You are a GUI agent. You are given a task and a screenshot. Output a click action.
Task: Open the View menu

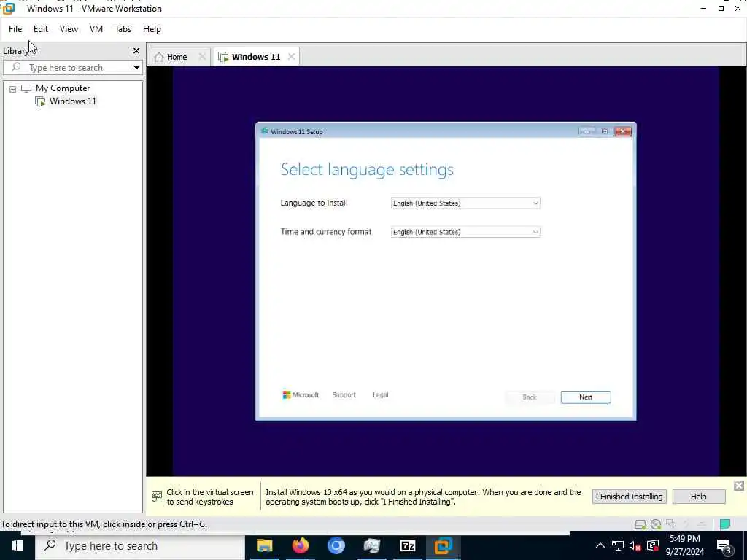[x=69, y=29]
